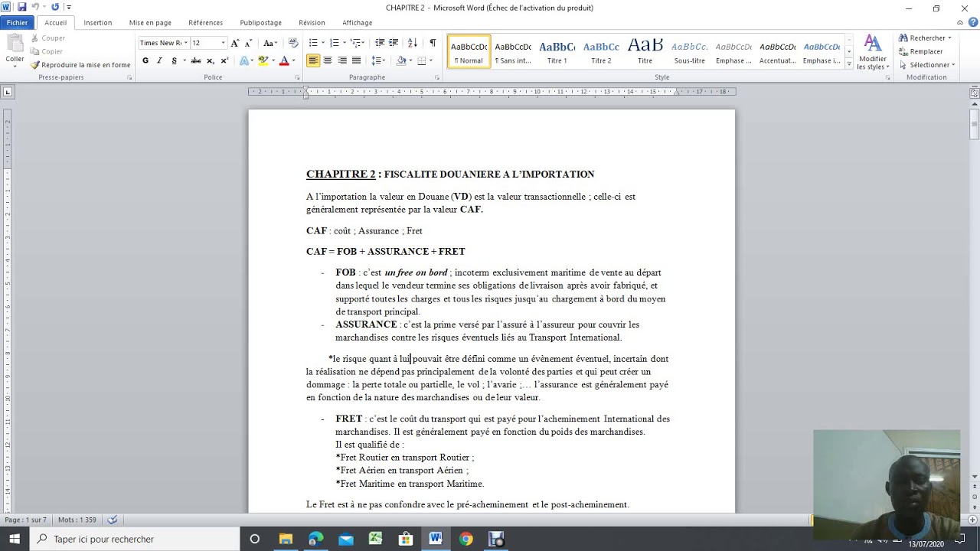The image size is (980, 551).
Task: Open font color dropdown arrow
Action: pyautogui.click(x=293, y=60)
